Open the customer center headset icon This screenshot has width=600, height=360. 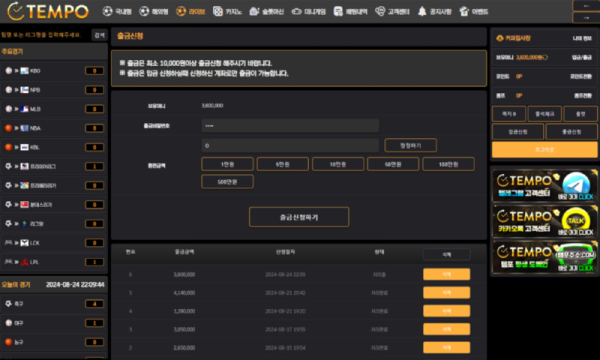(x=380, y=11)
